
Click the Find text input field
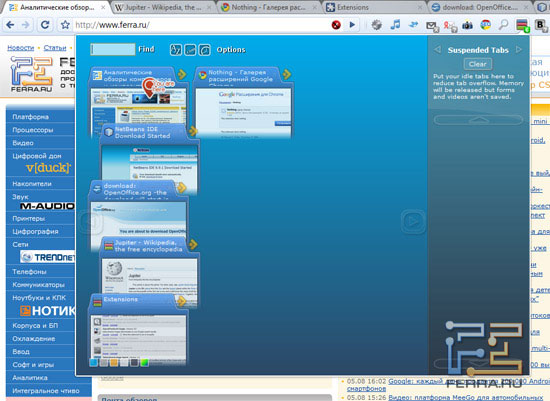pos(113,49)
